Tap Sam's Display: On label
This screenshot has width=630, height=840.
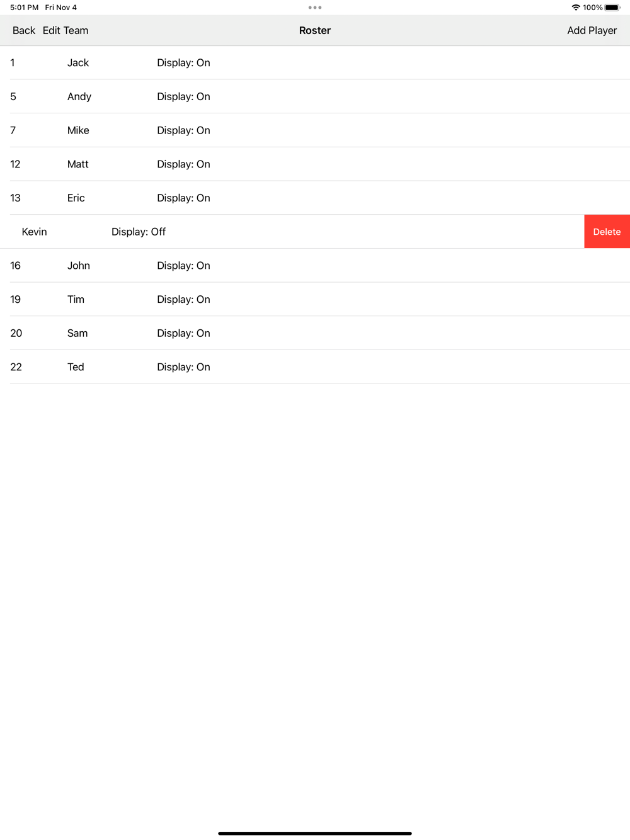(183, 333)
